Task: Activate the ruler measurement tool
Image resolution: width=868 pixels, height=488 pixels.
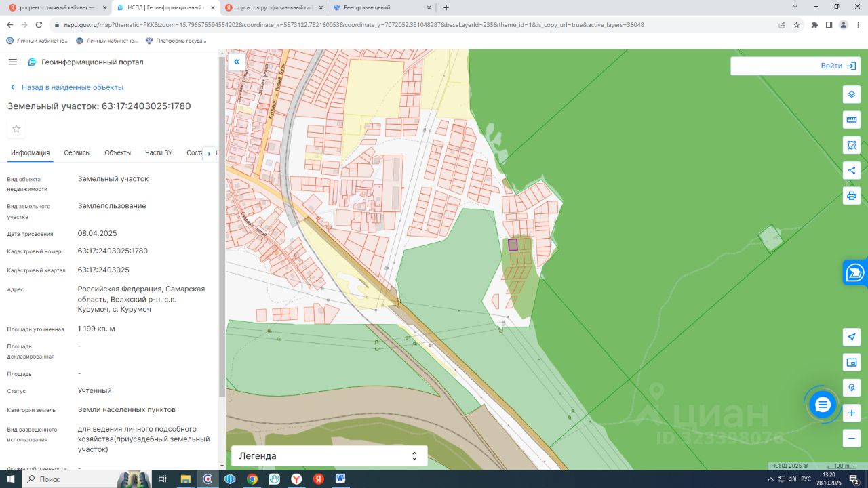Action: tap(852, 120)
